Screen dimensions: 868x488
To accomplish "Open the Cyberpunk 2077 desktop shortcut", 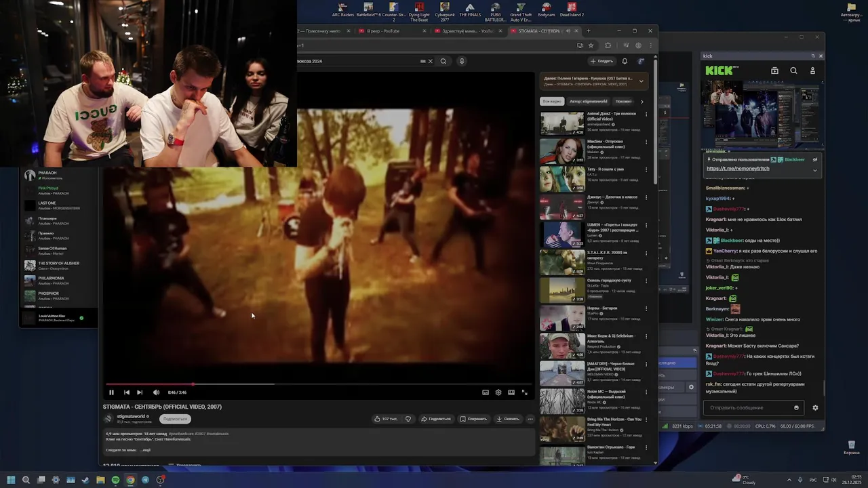I will point(445,12).
